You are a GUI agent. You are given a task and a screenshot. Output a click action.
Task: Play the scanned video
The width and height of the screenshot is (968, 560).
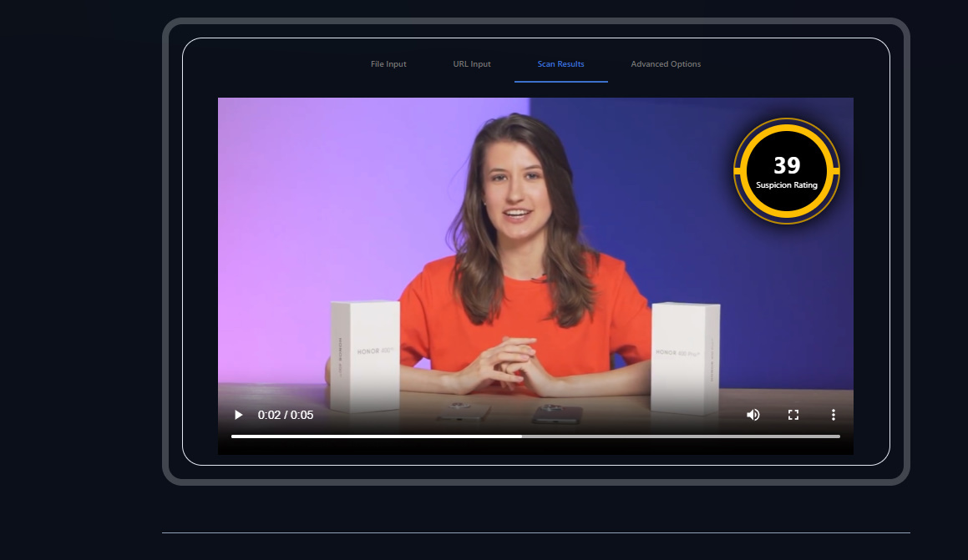239,415
